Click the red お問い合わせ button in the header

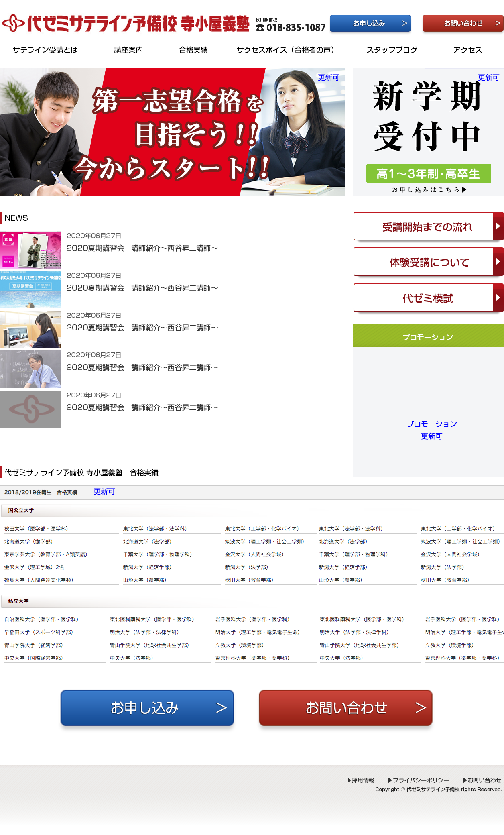[463, 23]
